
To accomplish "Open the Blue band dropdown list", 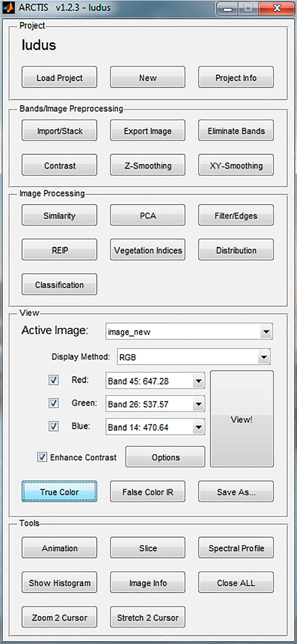I will 199,427.
